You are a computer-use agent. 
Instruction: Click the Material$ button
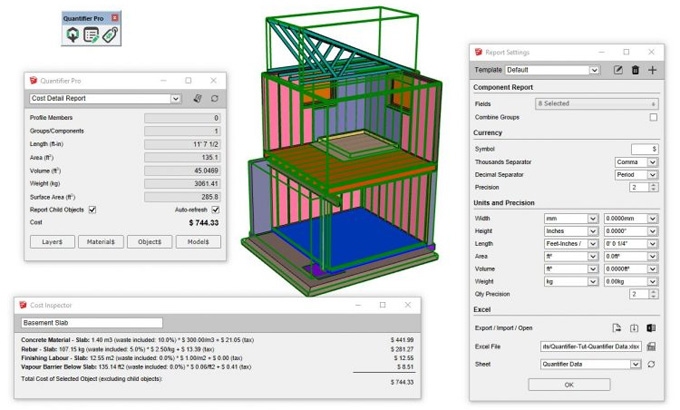[101, 242]
